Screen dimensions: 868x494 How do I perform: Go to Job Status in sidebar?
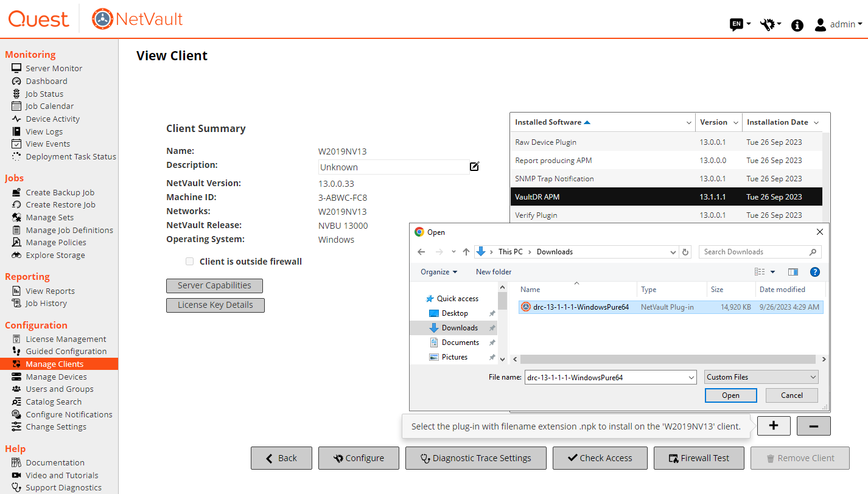pyautogui.click(x=44, y=94)
